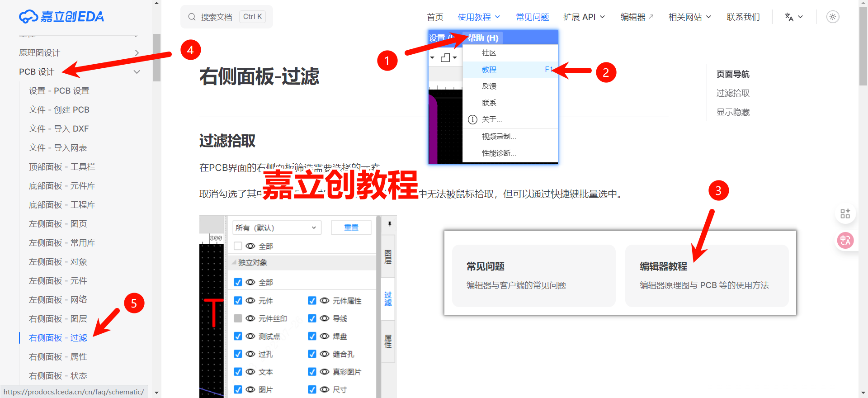
Task: Toggle eye icon for 焊盘
Action: click(x=325, y=336)
